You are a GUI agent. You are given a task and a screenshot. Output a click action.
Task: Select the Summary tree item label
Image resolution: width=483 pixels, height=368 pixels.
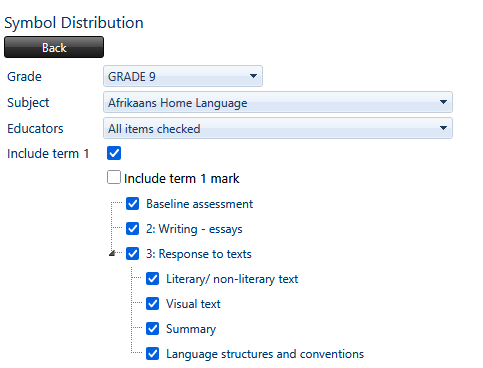[x=191, y=329]
